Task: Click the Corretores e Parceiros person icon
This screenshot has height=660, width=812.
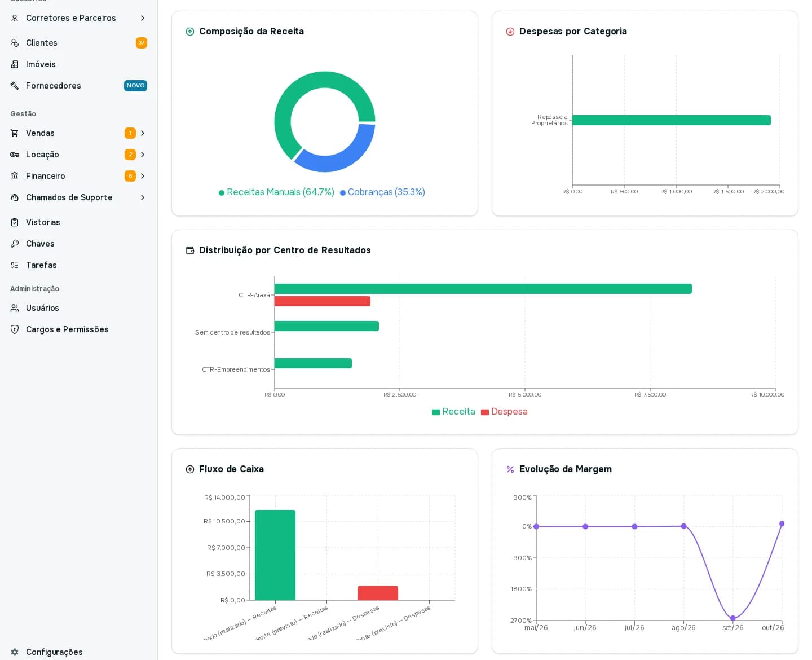Action: click(15, 18)
